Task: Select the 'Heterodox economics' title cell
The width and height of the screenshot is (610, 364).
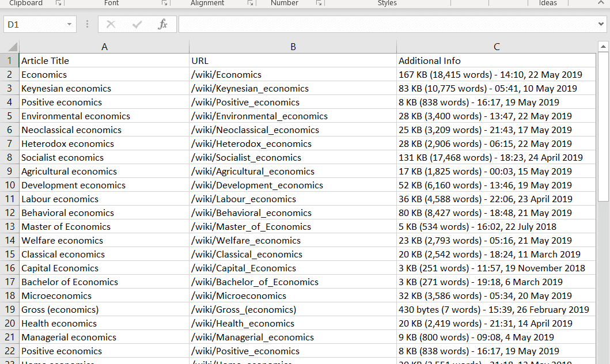Action: [104, 144]
